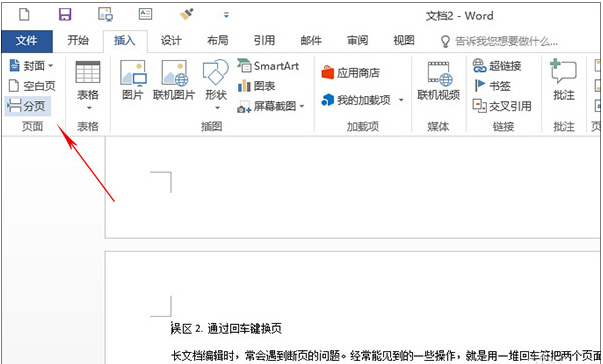Insert 联机视频 (Online Video)
The image size is (603, 364).
tap(438, 80)
